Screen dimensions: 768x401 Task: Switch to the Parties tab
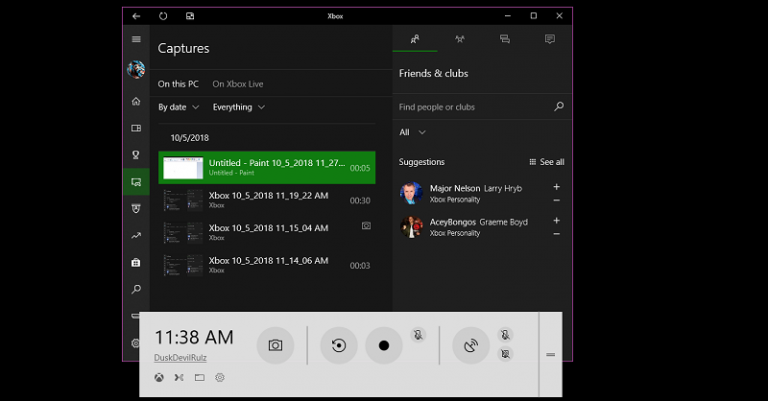pos(460,39)
